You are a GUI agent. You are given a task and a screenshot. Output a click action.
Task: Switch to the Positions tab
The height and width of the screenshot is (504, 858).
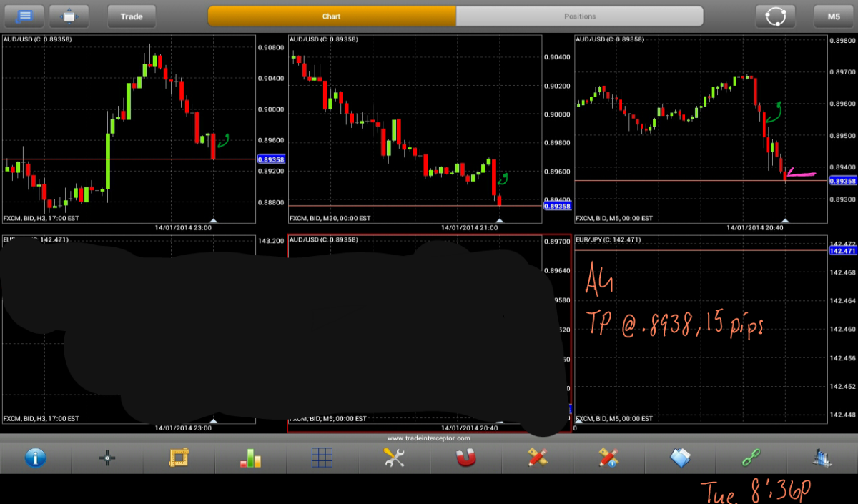(x=580, y=16)
